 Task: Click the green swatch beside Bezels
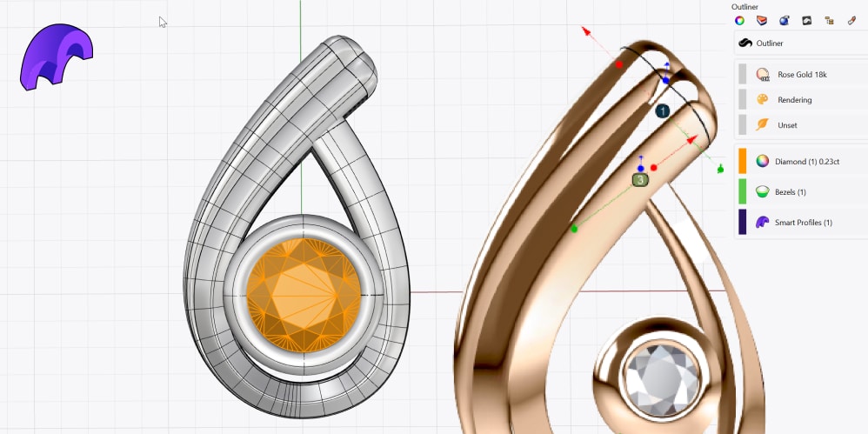(743, 191)
